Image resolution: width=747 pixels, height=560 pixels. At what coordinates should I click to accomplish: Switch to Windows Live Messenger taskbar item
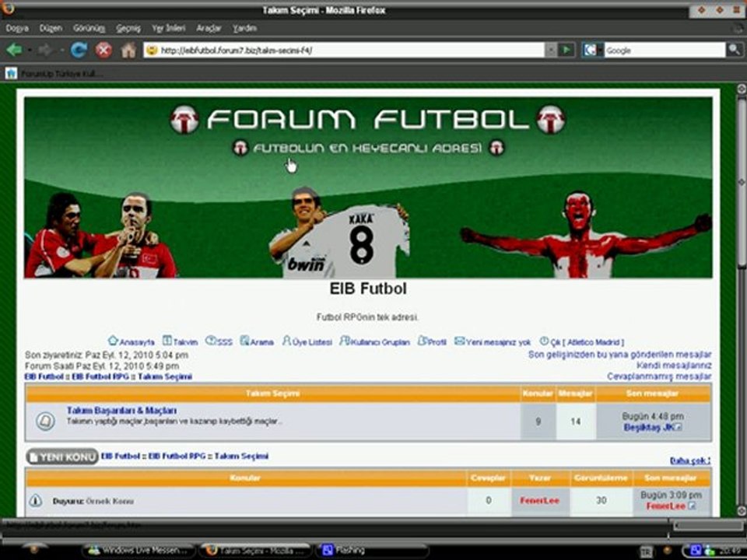[139, 551]
